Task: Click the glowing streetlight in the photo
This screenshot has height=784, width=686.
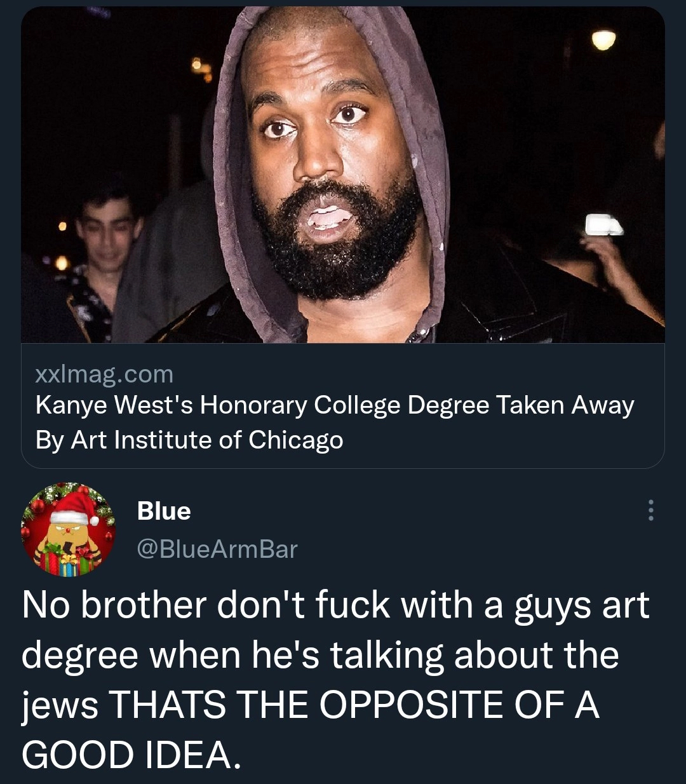Action: pos(603,39)
